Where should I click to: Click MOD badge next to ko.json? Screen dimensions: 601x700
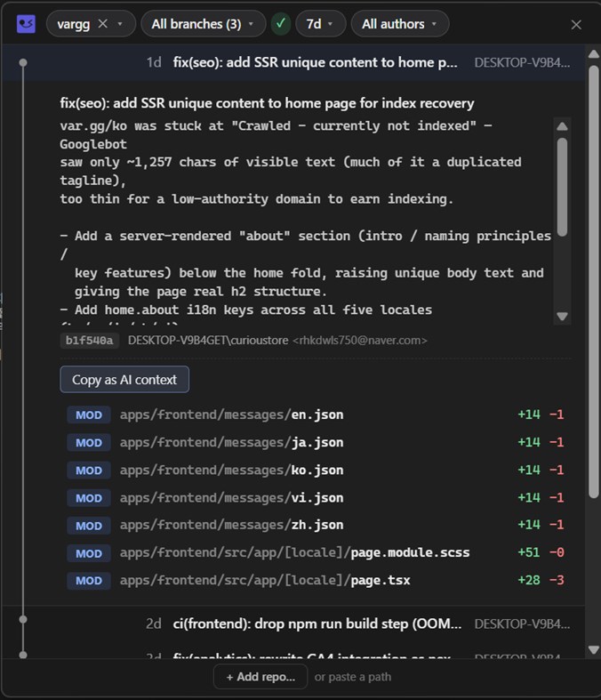(89, 471)
